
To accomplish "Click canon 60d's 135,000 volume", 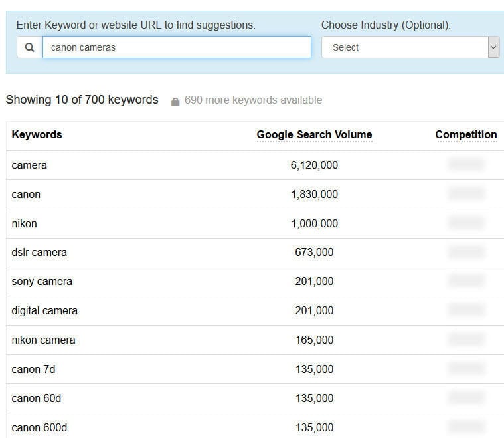I will click(x=314, y=398).
